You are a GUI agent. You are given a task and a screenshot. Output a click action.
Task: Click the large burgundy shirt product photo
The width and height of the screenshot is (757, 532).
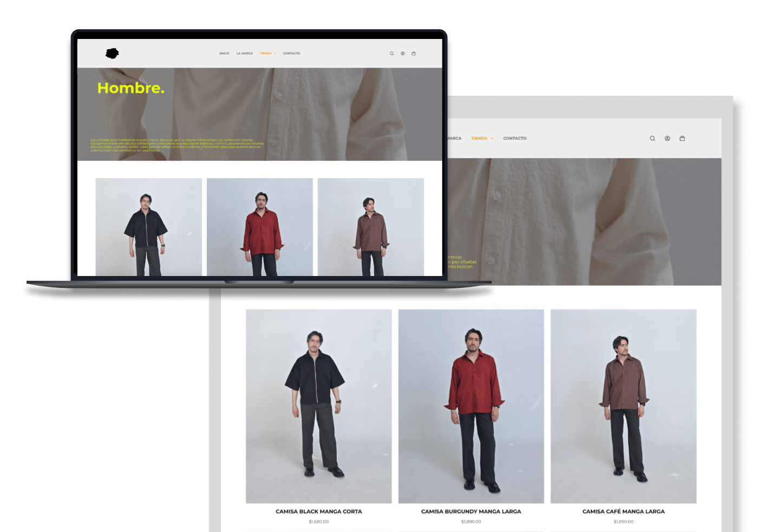point(471,406)
